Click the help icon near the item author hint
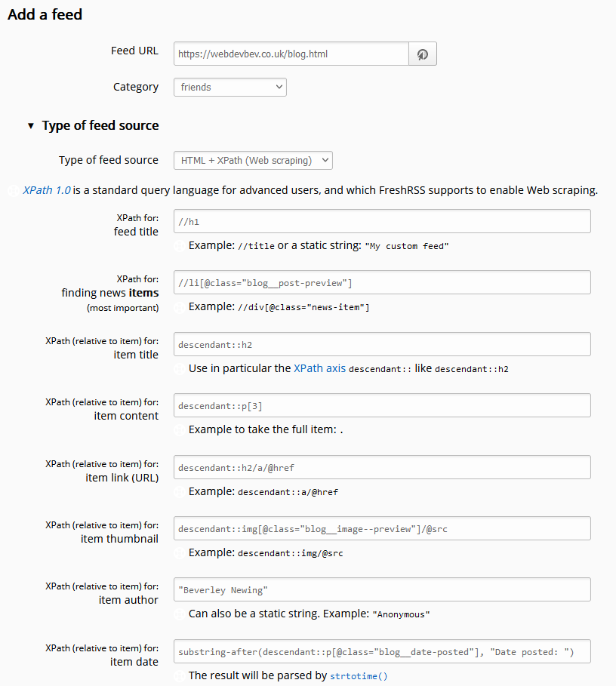 pyautogui.click(x=179, y=614)
